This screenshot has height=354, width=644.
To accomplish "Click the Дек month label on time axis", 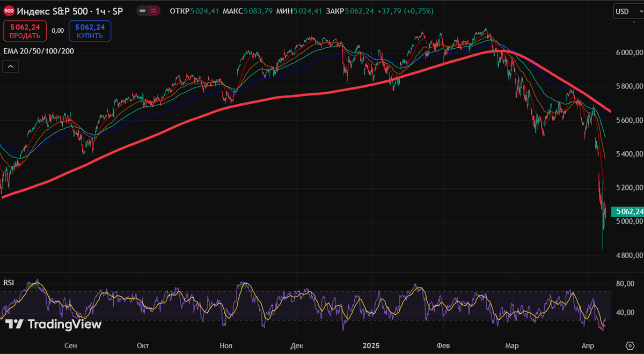I will pos(296,345).
